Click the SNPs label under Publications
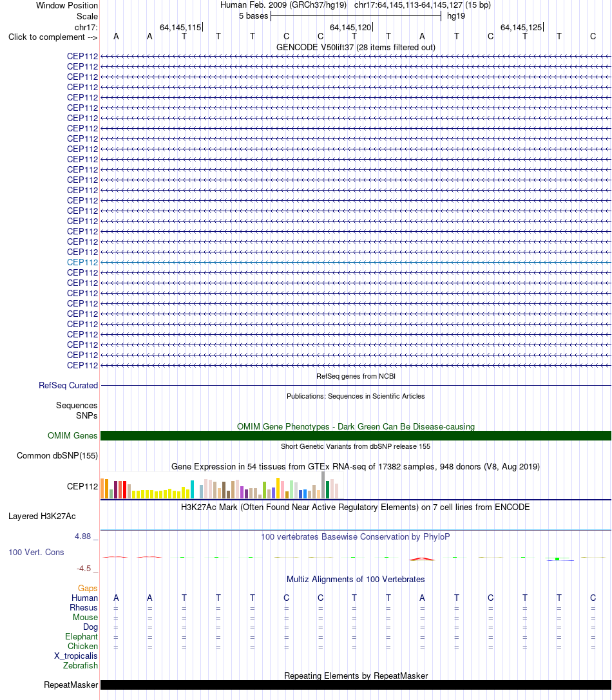This screenshot has height=700, width=612. 87,415
